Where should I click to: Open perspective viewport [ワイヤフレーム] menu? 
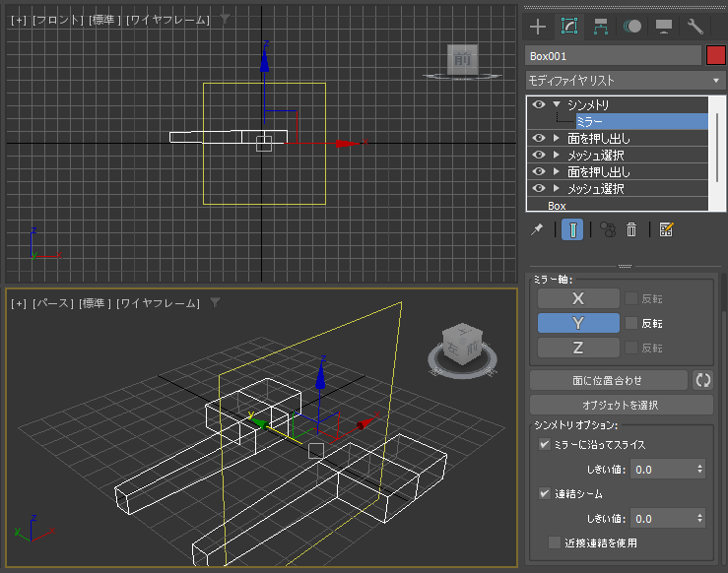(x=158, y=303)
